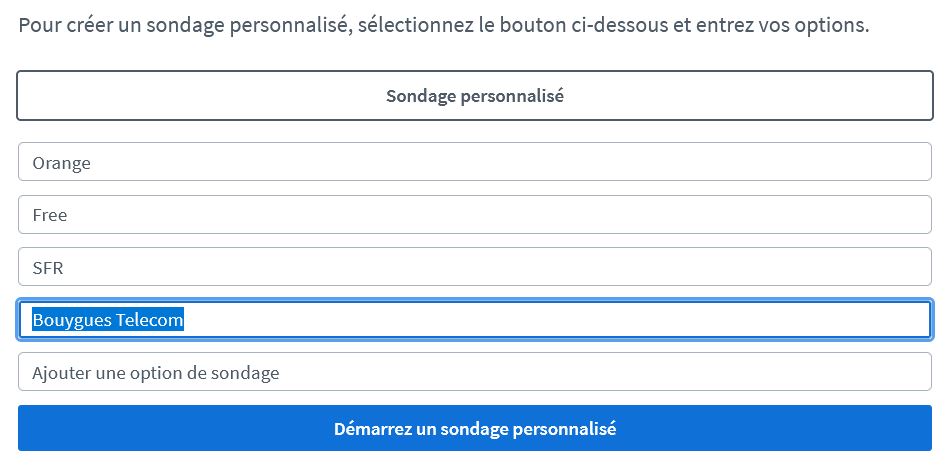Click the highlighted Bouygues Telecom text

(x=108, y=320)
